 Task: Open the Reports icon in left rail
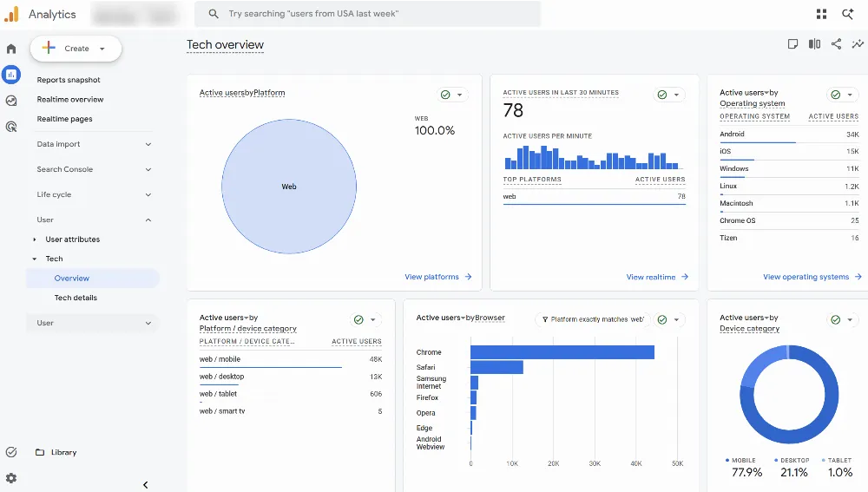click(x=11, y=74)
